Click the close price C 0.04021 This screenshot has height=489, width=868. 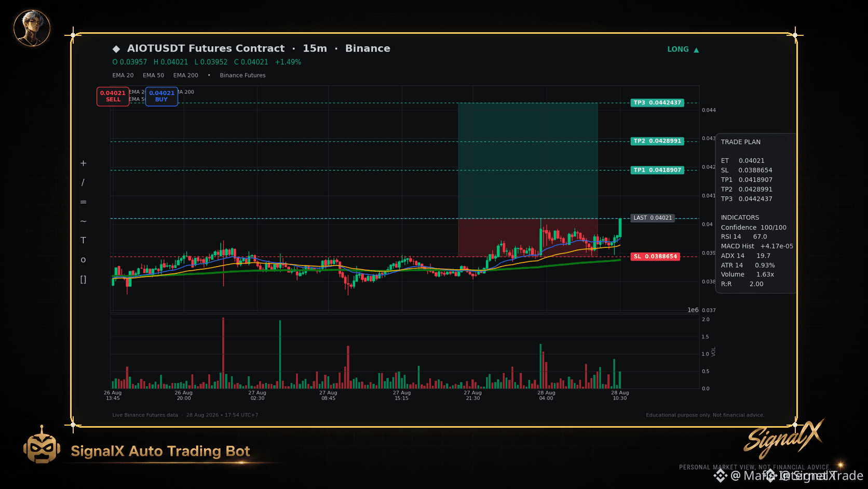tap(251, 62)
